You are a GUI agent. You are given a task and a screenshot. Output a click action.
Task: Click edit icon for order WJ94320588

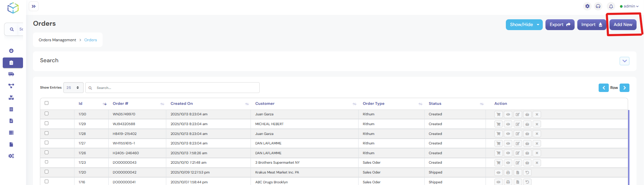click(518, 124)
